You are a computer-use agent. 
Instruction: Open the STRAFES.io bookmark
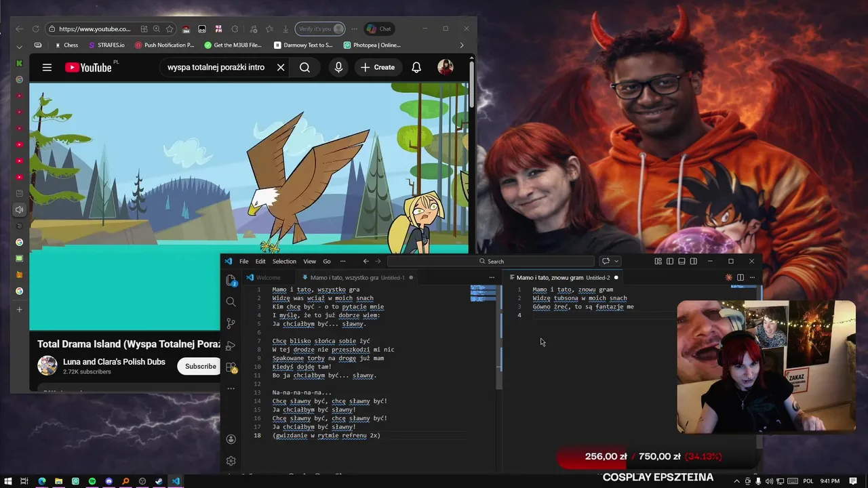[x=106, y=45]
